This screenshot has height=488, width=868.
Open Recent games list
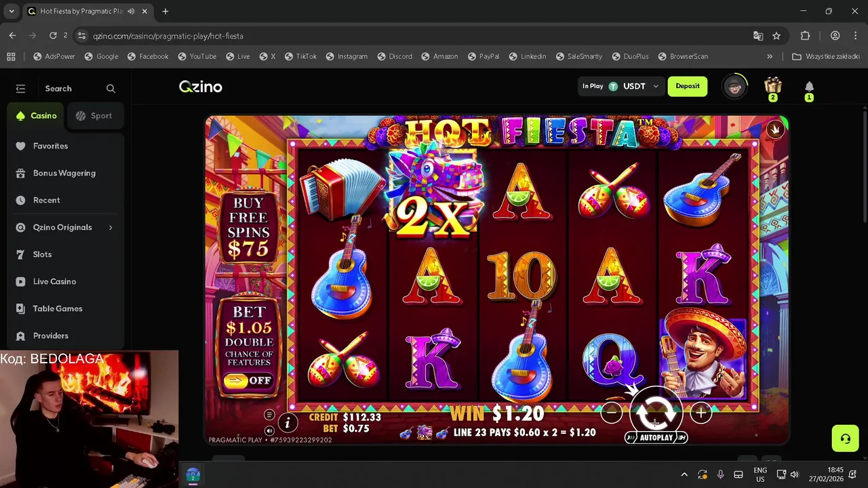(46, 200)
